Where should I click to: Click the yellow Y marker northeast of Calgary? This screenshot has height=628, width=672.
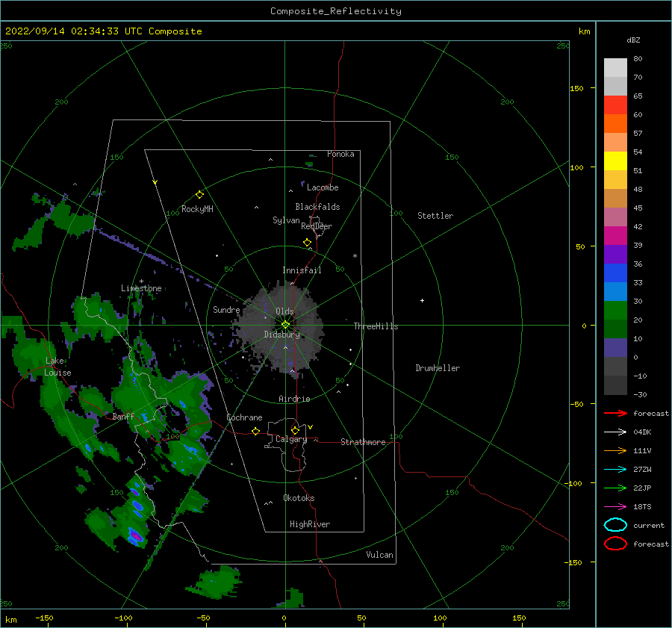pos(311,427)
